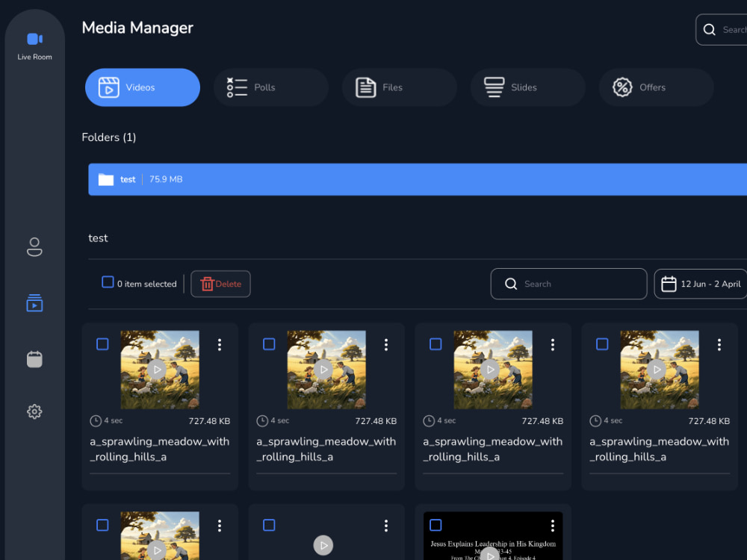Screen dimensions: 747x560
Task: Play the second meadow video in the top row
Action: [323, 370]
